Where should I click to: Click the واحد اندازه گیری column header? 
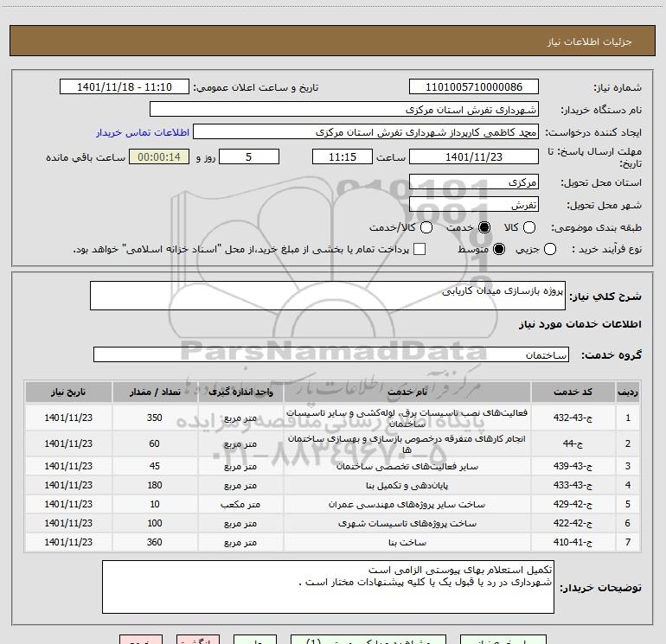[240, 392]
